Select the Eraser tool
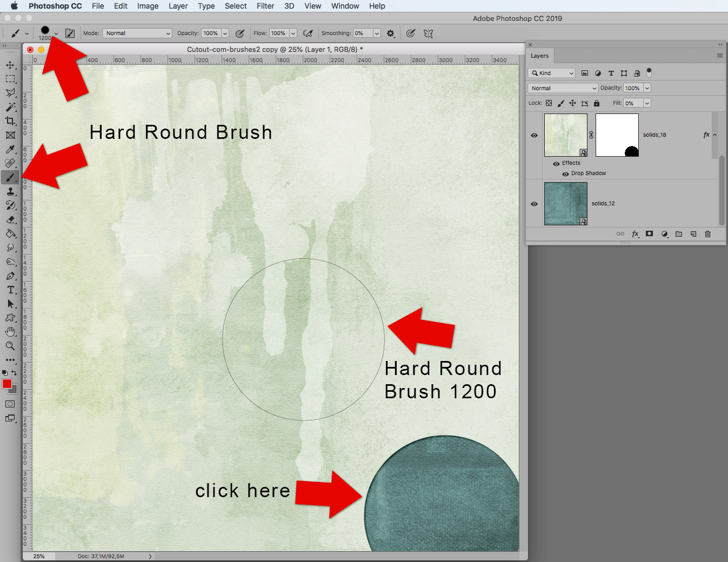The height and width of the screenshot is (562, 728). tap(10, 219)
